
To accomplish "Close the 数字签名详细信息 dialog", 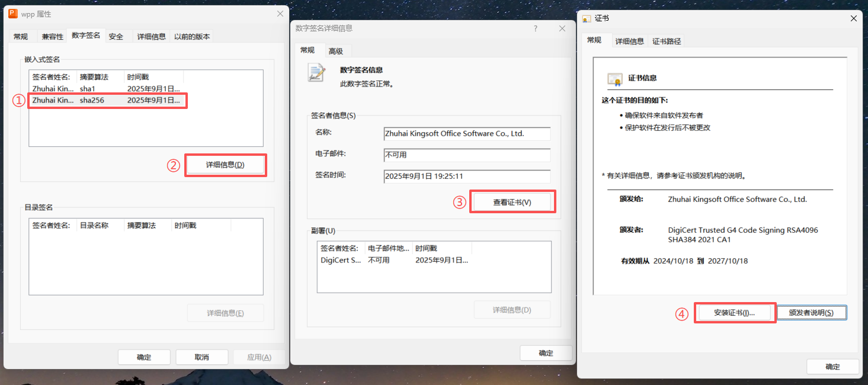I will point(562,28).
